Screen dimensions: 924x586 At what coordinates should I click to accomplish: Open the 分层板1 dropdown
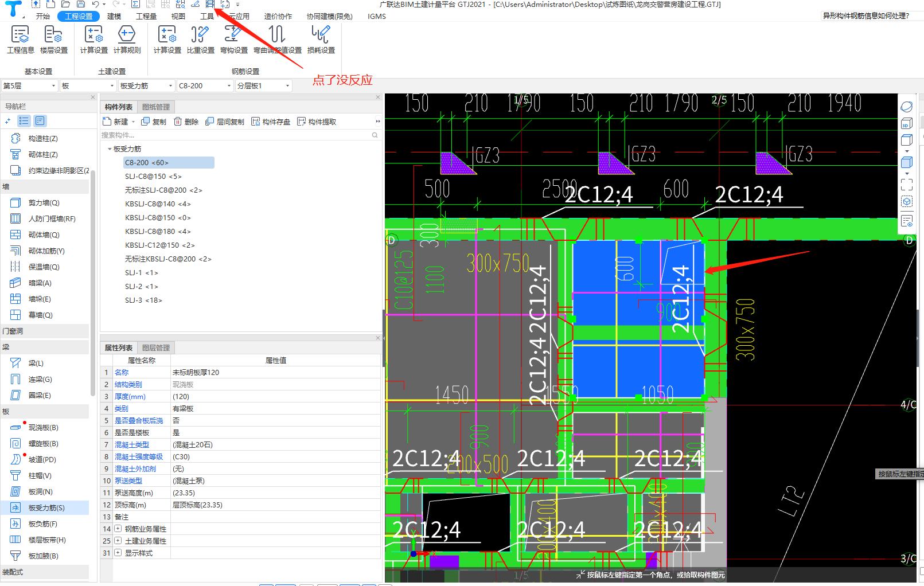pos(263,85)
